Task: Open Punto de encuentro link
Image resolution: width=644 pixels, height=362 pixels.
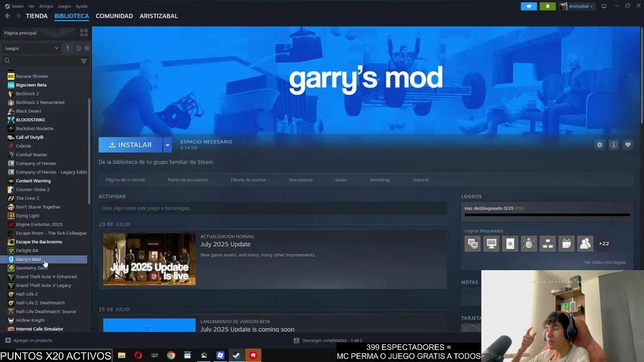Action: click(188, 180)
